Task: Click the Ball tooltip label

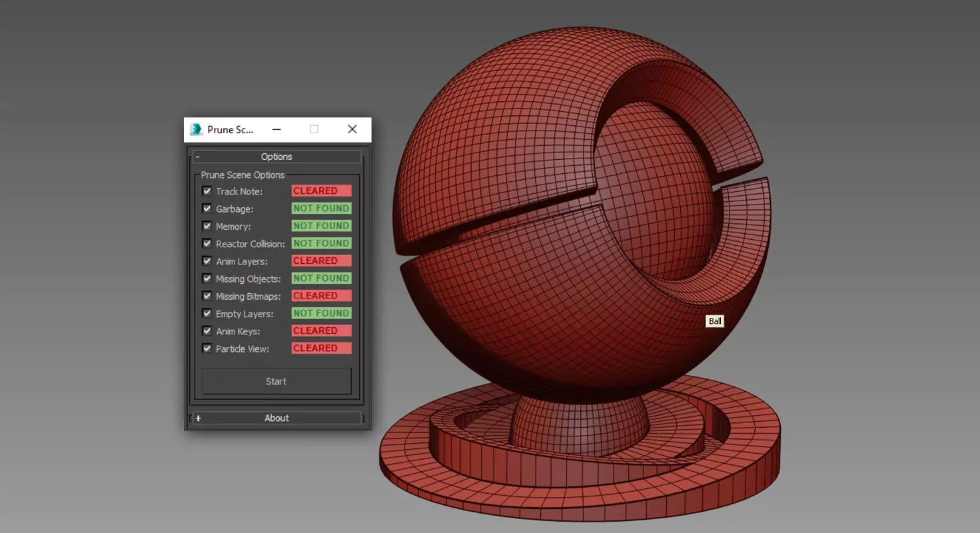Action: (714, 321)
